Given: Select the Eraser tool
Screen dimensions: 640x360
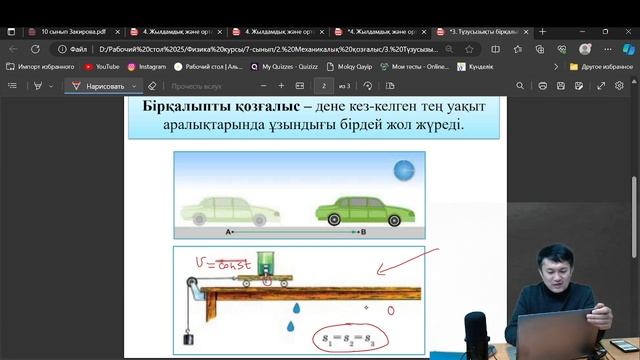Looking at the screenshot, I should point(152,86).
